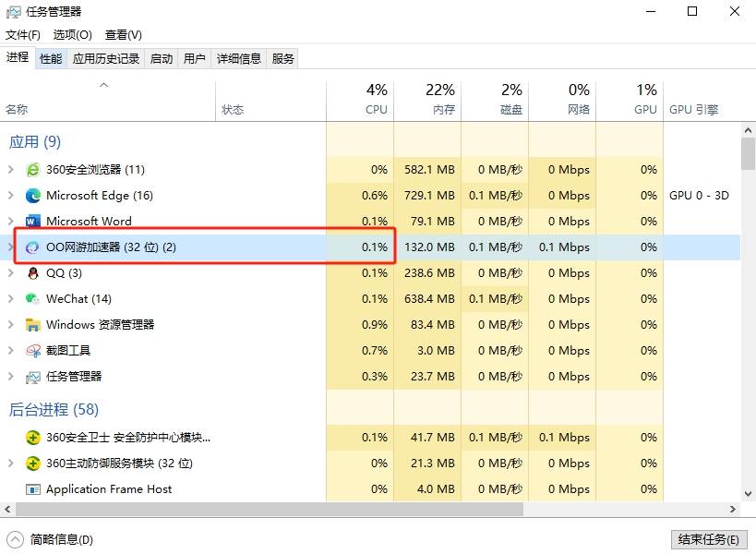Click the Microsoft Edge icon
This screenshot has height=554, width=756.
(x=33, y=195)
